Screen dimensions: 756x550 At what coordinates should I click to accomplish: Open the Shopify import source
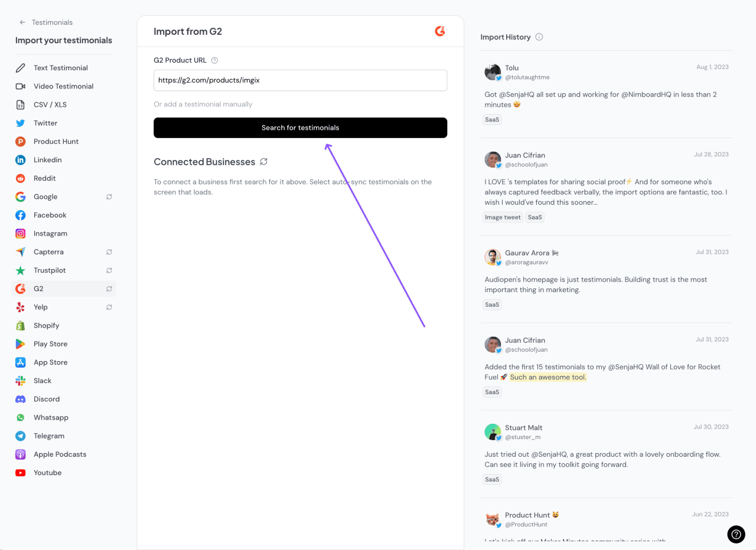(65, 326)
